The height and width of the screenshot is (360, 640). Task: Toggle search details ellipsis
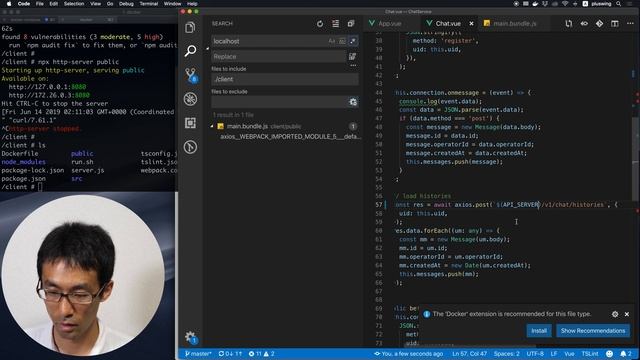coord(353,65)
